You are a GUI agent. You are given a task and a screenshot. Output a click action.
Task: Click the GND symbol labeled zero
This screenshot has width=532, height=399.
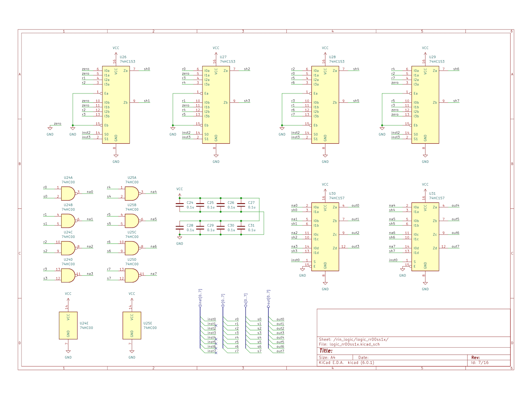(50, 128)
